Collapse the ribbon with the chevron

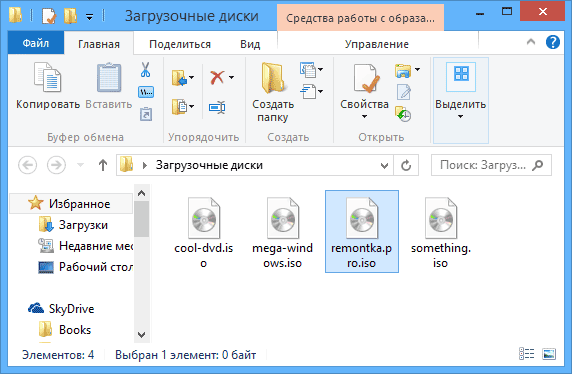(x=531, y=42)
